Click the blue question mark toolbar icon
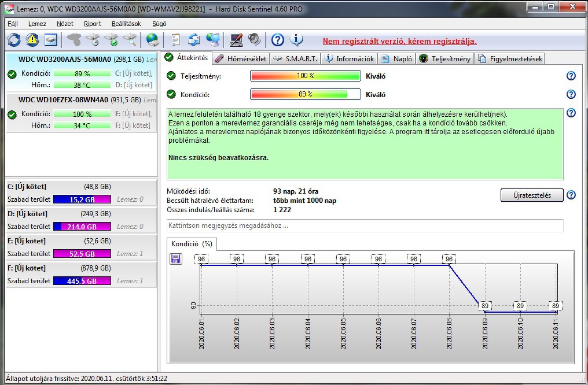 tap(277, 39)
